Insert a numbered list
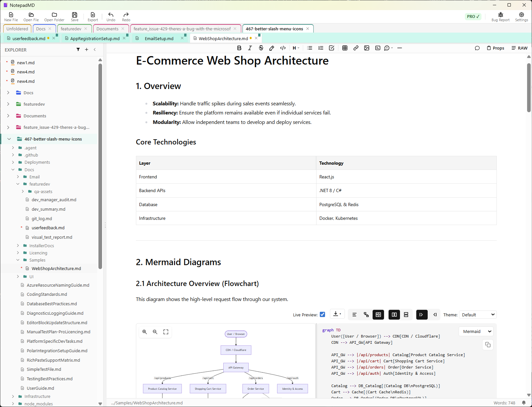Image resolution: width=532 pixels, height=407 pixels. point(321,48)
